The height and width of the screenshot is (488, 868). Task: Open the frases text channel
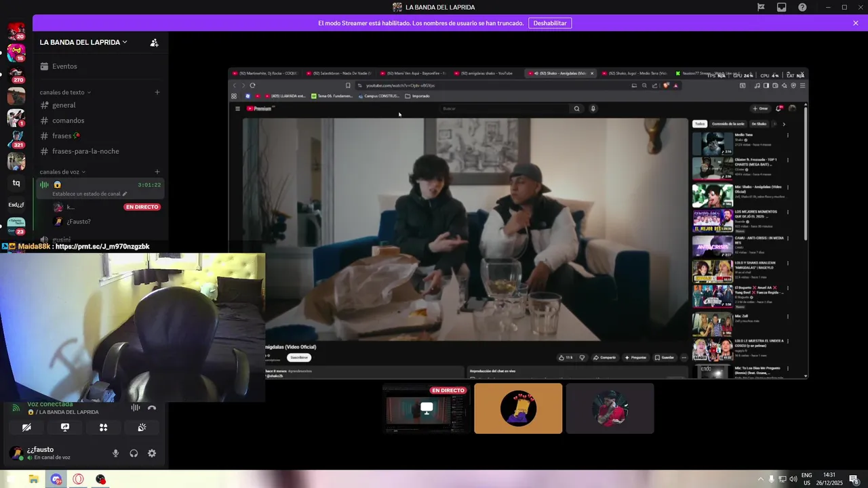100,136
